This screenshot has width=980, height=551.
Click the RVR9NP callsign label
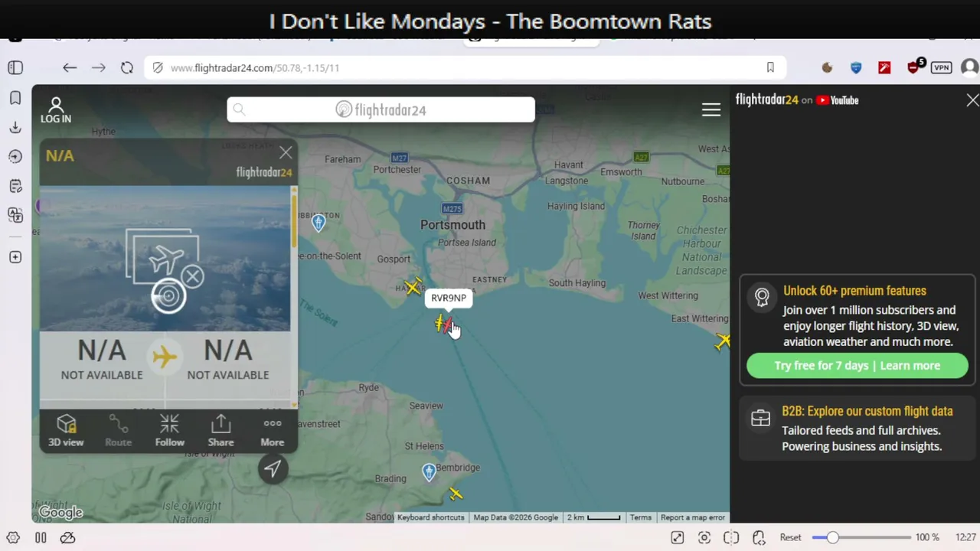point(449,298)
